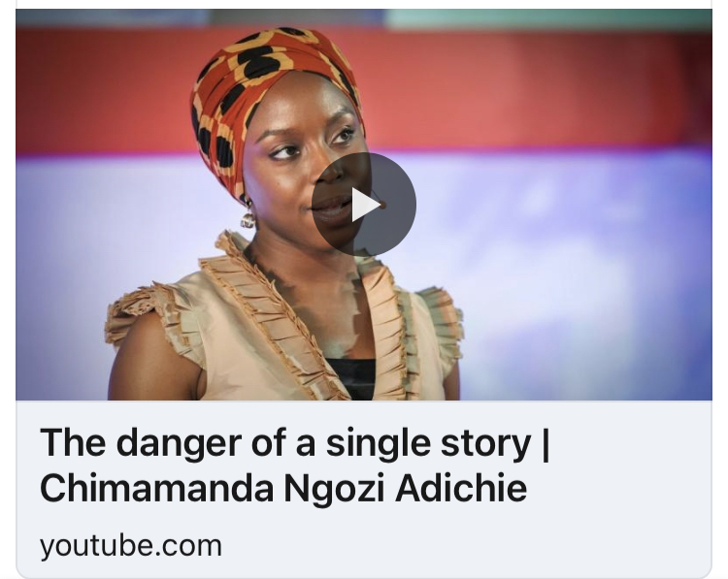The width and height of the screenshot is (728, 579).
Task: Click the vertical bar separator in the title
Action: tap(546, 443)
